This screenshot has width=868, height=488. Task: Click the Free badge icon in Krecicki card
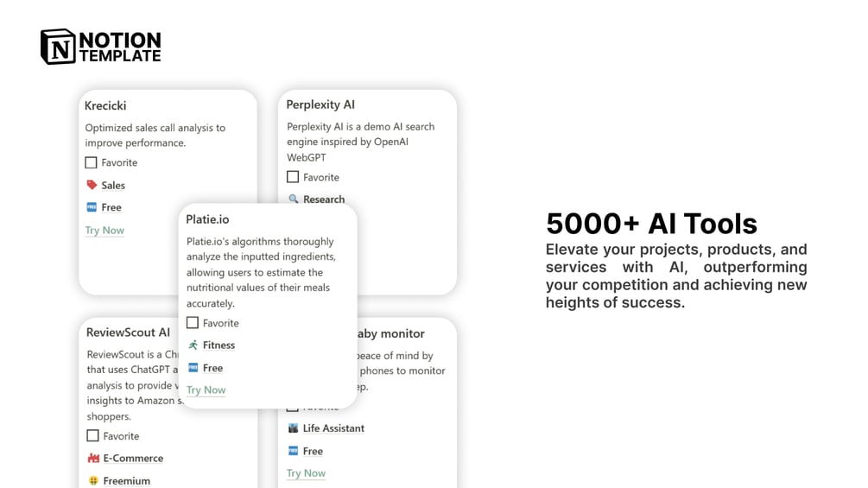(92, 207)
